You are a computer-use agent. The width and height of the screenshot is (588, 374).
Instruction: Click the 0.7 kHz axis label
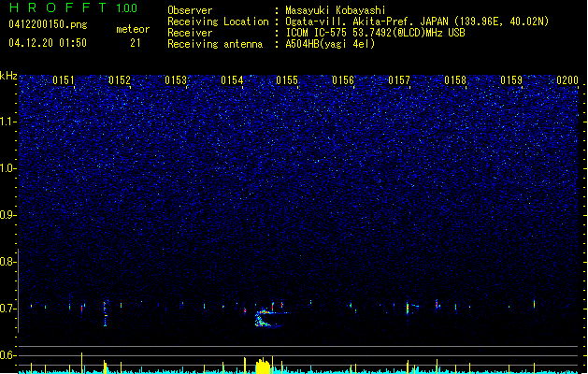[7, 309]
